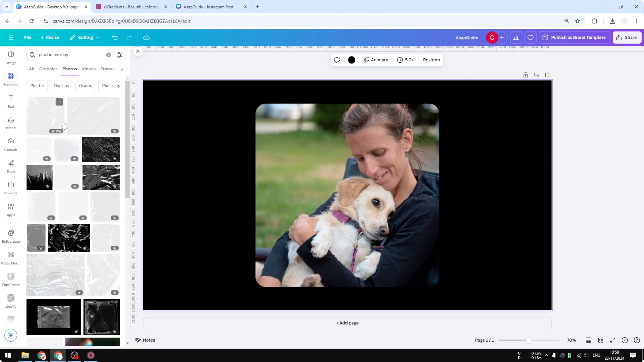644x362 pixels.
Task: Toggle fullscreen presentation mode
Action: click(x=613, y=340)
